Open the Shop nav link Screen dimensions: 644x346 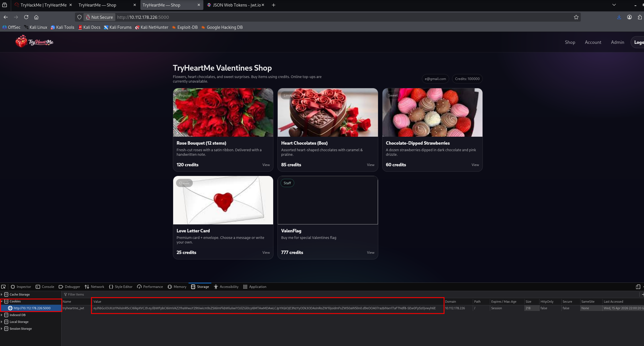(570, 42)
